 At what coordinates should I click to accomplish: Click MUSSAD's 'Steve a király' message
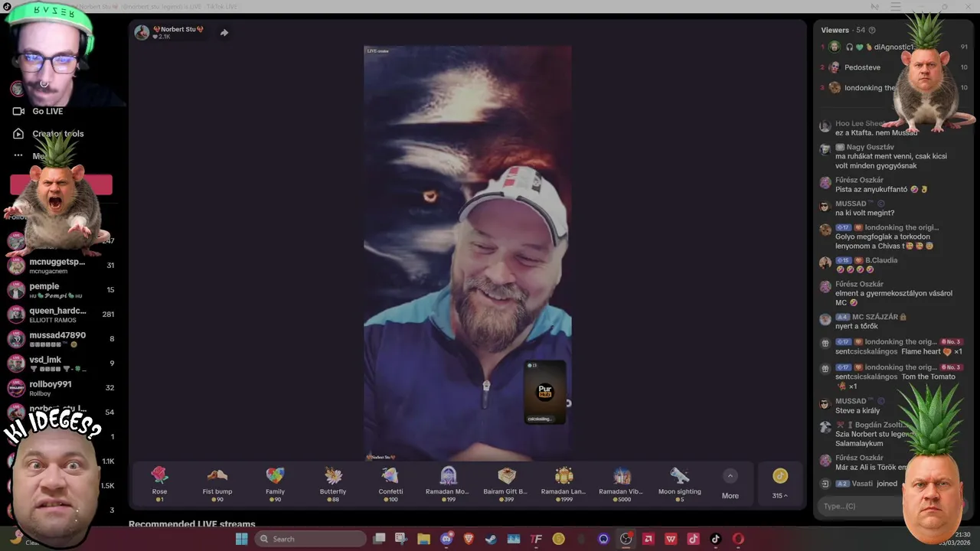(857, 411)
